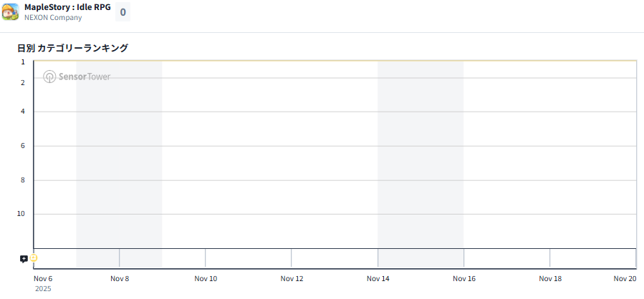Select the Nov 16 date label

click(x=463, y=279)
